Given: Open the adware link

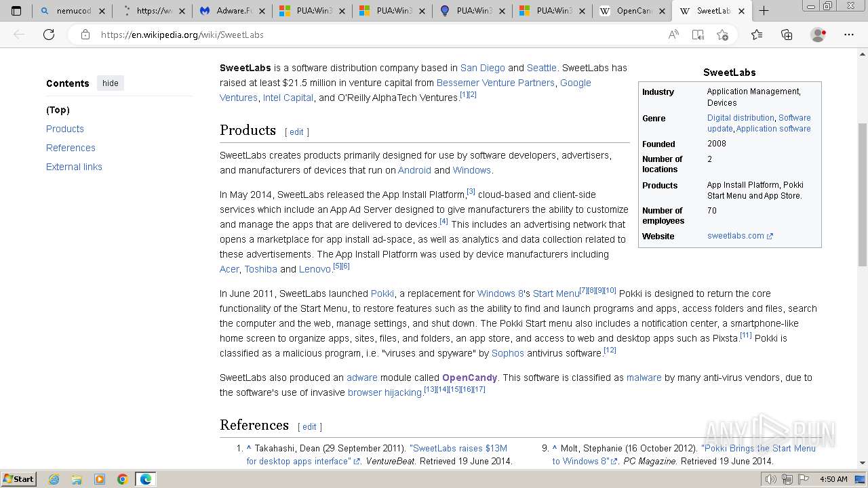Looking at the screenshot, I should (362, 378).
